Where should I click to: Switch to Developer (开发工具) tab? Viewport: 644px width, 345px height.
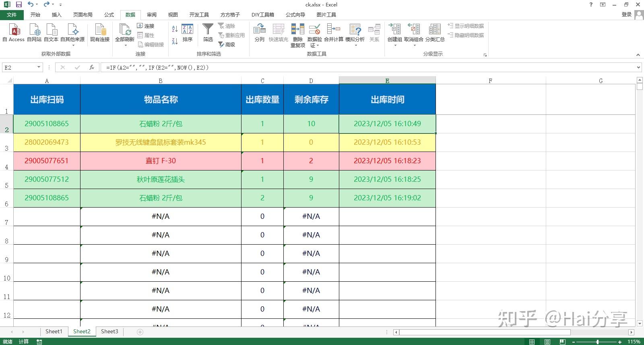[199, 15]
